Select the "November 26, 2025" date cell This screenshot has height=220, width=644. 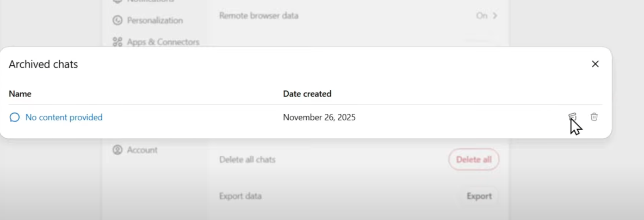coord(319,117)
